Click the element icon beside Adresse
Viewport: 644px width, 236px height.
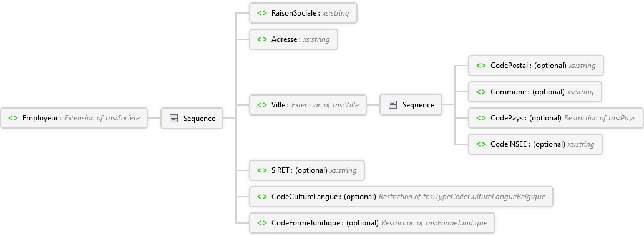[262, 39]
